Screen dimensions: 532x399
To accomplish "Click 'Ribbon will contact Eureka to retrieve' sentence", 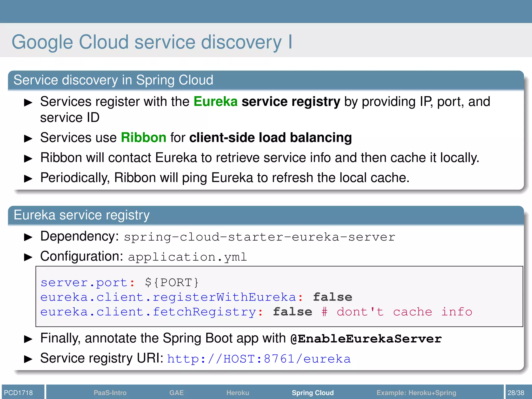I will [x=260, y=158].
